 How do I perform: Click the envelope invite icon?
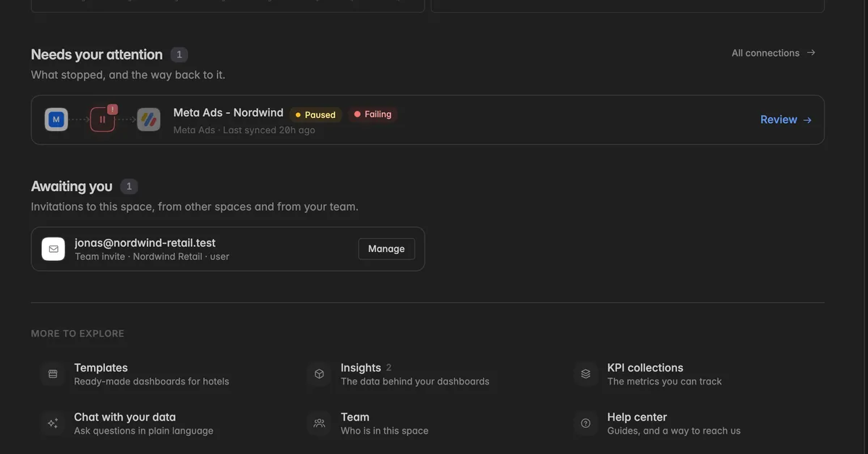[54, 249]
